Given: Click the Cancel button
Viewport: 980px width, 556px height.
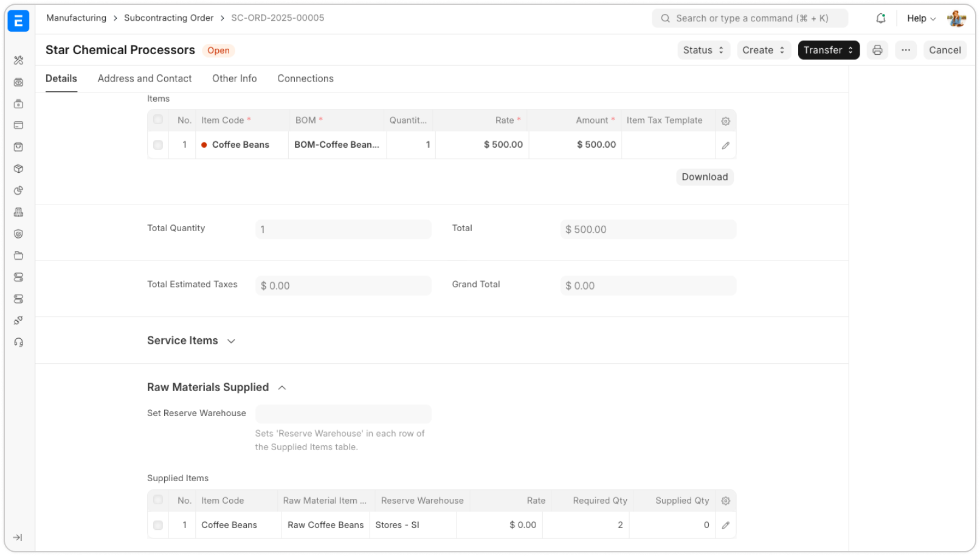Looking at the screenshot, I should click(x=945, y=50).
